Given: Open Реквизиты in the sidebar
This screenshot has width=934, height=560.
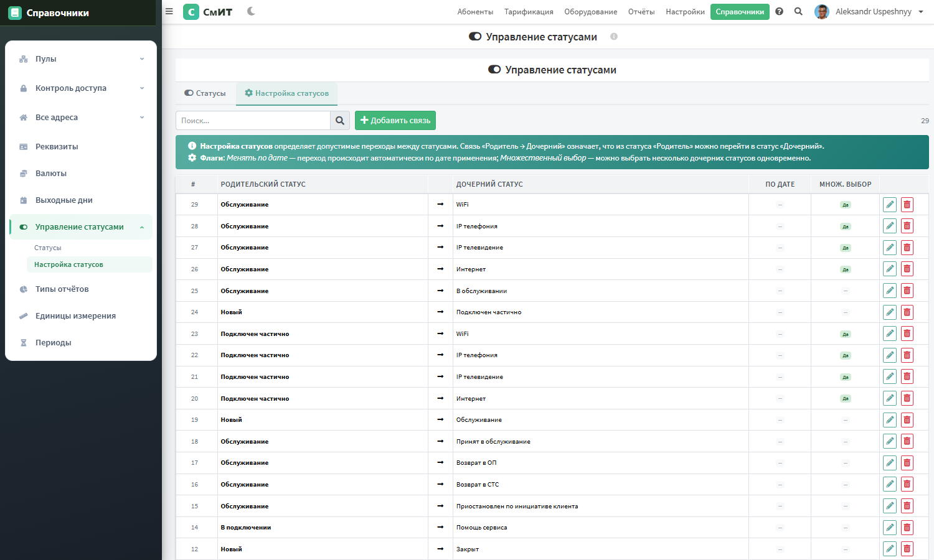Looking at the screenshot, I should pyautogui.click(x=81, y=147).
